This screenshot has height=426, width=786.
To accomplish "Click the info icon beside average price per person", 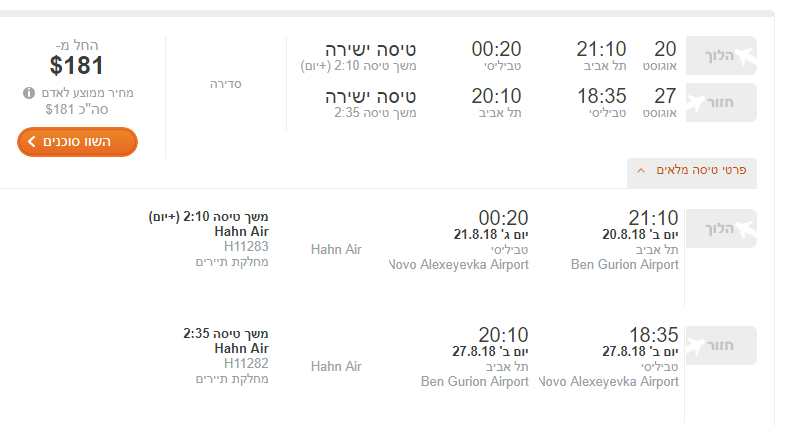I will click(x=29, y=93).
